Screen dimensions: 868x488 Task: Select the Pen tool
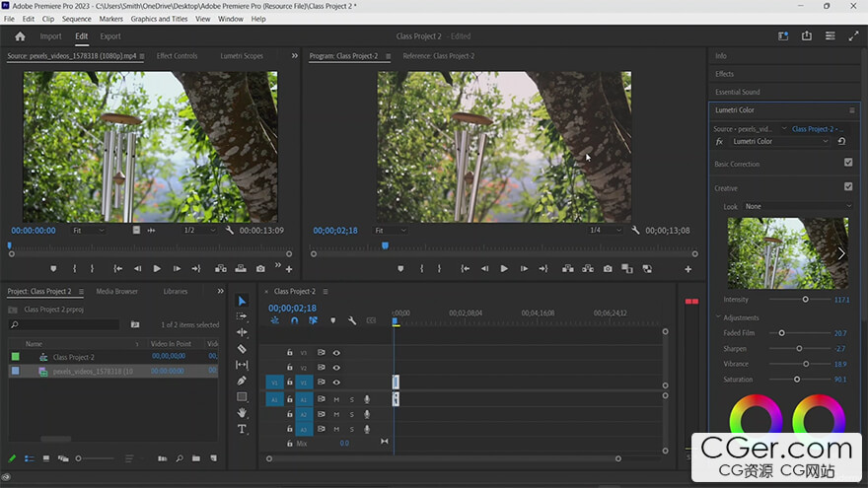(x=242, y=381)
